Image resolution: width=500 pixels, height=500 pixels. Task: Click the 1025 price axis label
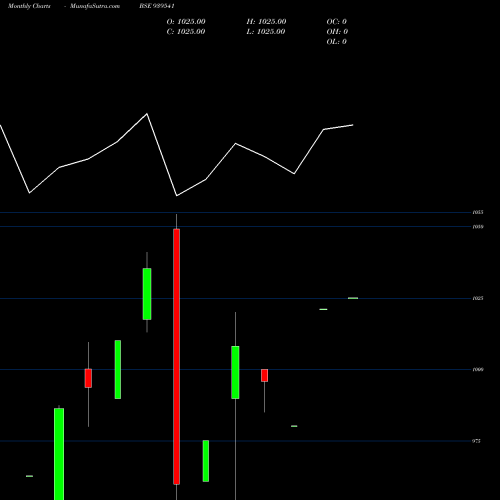point(478,298)
